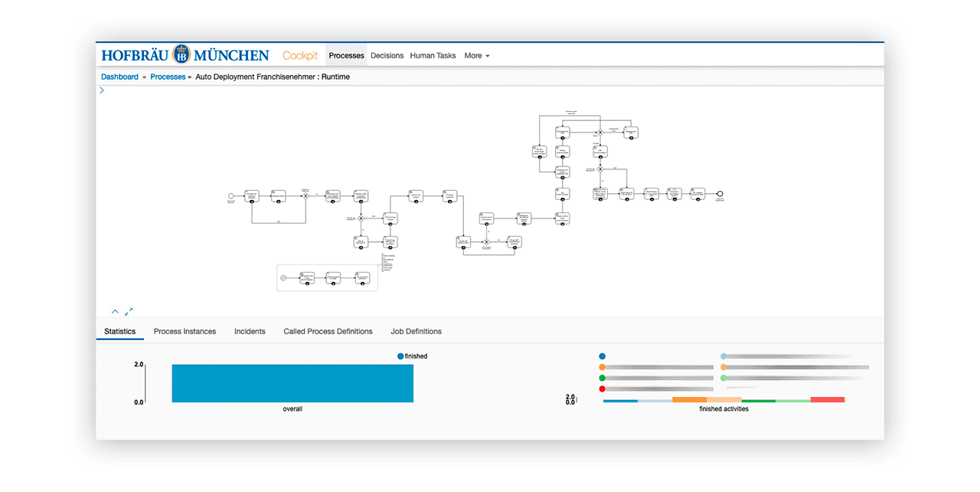The height and width of the screenshot is (492, 980).
Task: Click the BPMN start event circle
Action: click(x=230, y=196)
